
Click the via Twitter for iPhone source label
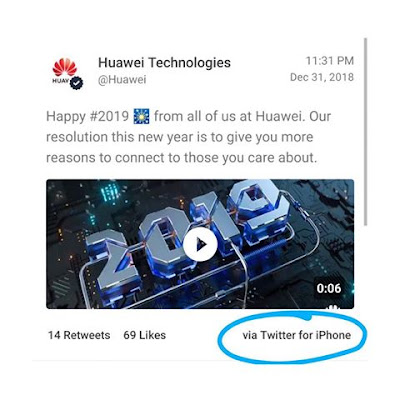(297, 335)
